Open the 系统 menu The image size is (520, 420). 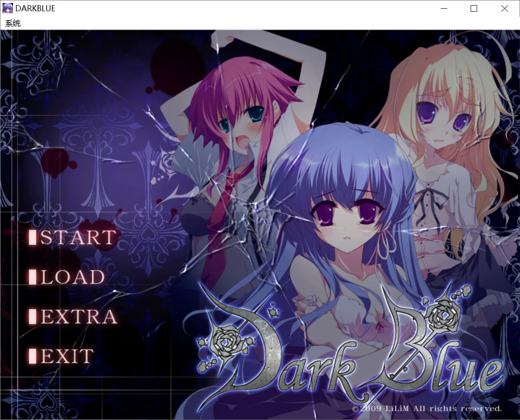(12, 23)
